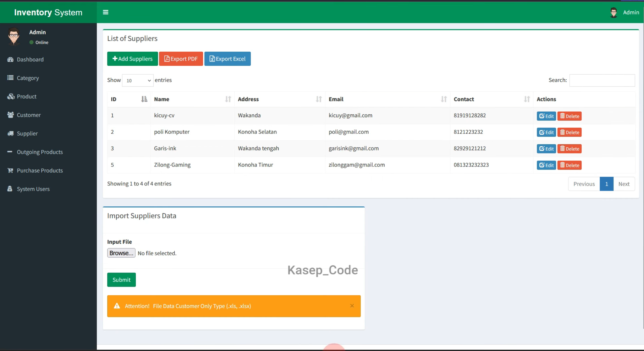The width and height of the screenshot is (644, 351).
Task: Click the Outgoing Products minus icon
Action: pyautogui.click(x=10, y=152)
